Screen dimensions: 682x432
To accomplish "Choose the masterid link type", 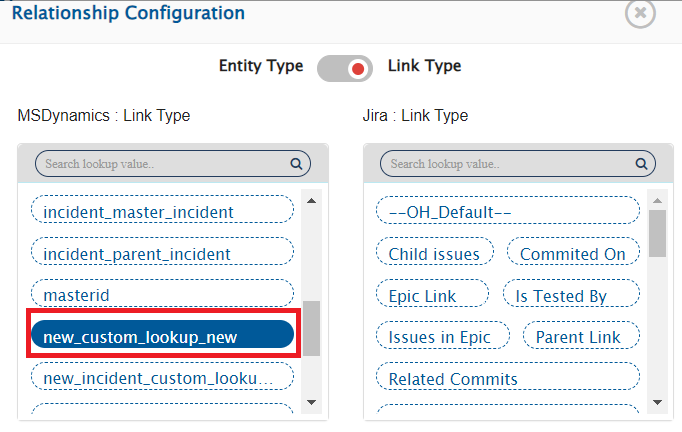I will point(162,295).
